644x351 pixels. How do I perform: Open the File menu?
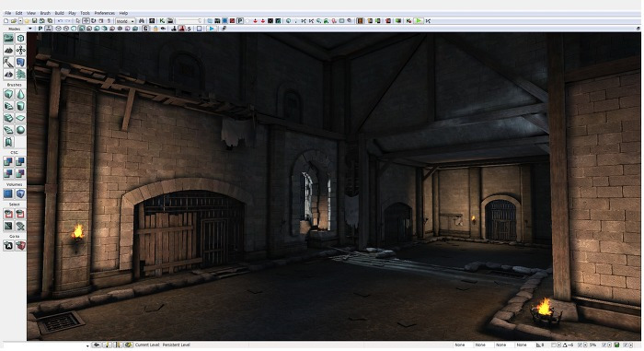click(7, 13)
